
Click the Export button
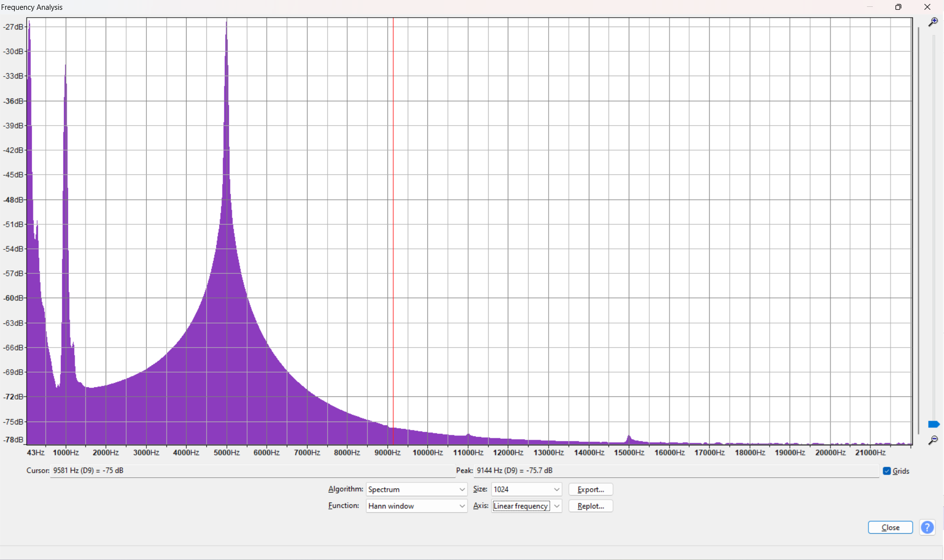click(590, 489)
